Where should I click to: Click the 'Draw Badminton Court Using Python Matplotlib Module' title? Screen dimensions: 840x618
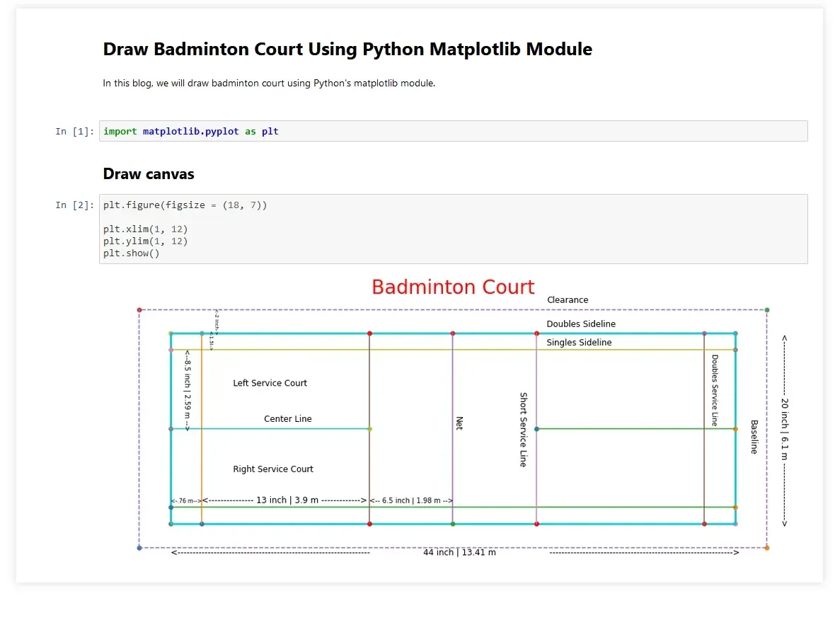click(x=347, y=49)
